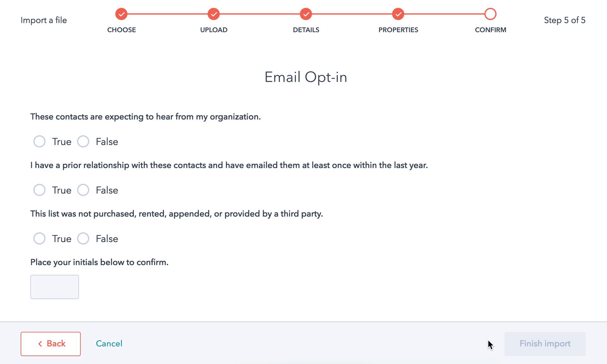Click the Cancel link
Image resolution: width=607 pixels, height=364 pixels.
(109, 344)
